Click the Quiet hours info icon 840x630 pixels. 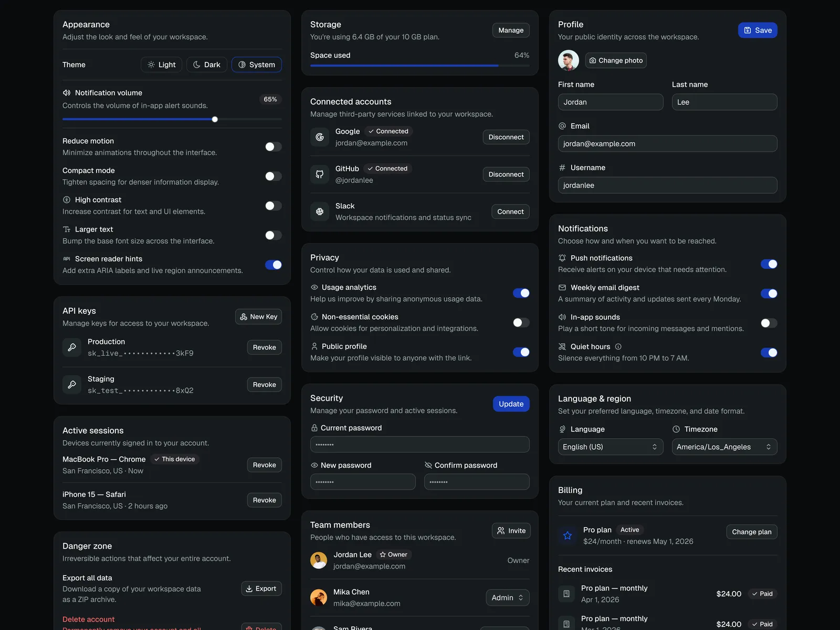[x=618, y=346]
